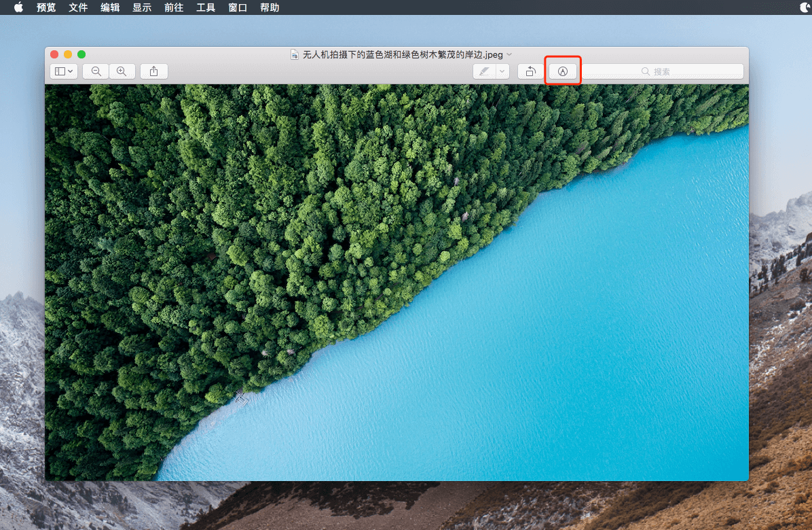Open the 文件 menu

point(78,7)
